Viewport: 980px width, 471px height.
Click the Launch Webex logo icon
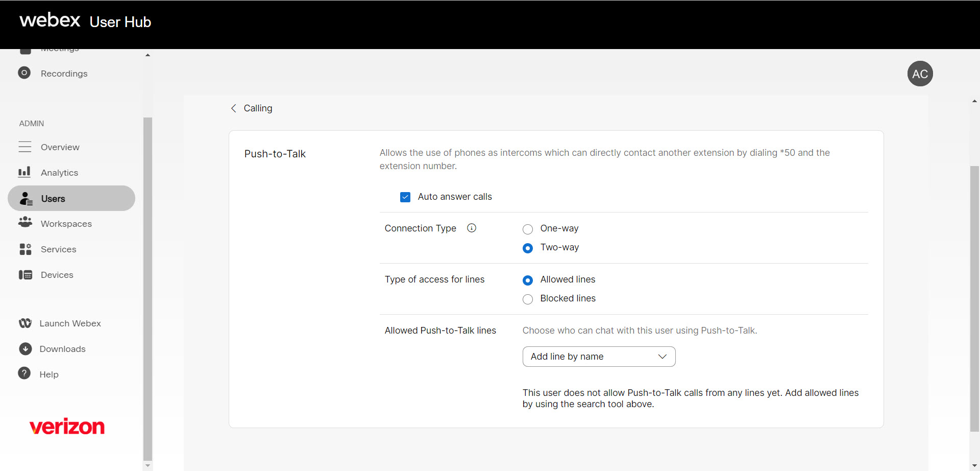coord(25,323)
